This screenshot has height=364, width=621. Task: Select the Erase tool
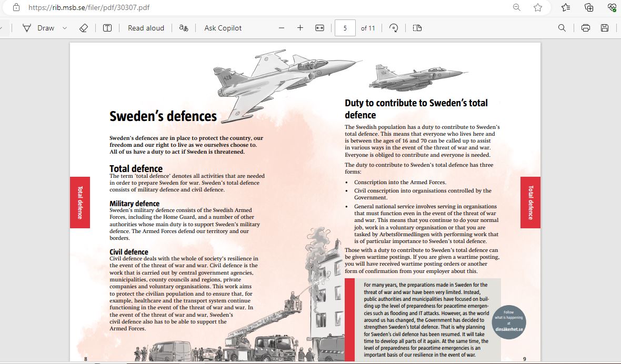pos(84,28)
